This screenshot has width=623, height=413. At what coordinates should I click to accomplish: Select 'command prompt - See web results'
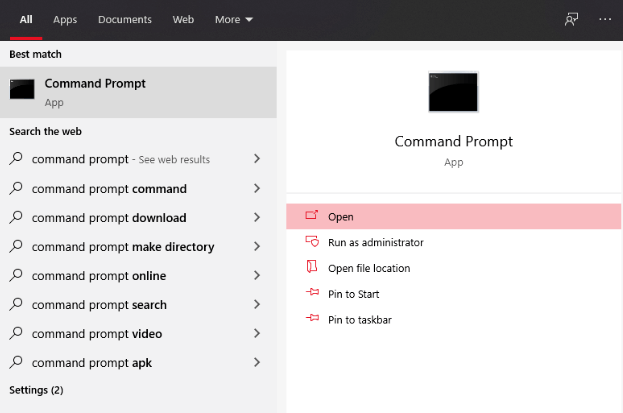tap(120, 159)
